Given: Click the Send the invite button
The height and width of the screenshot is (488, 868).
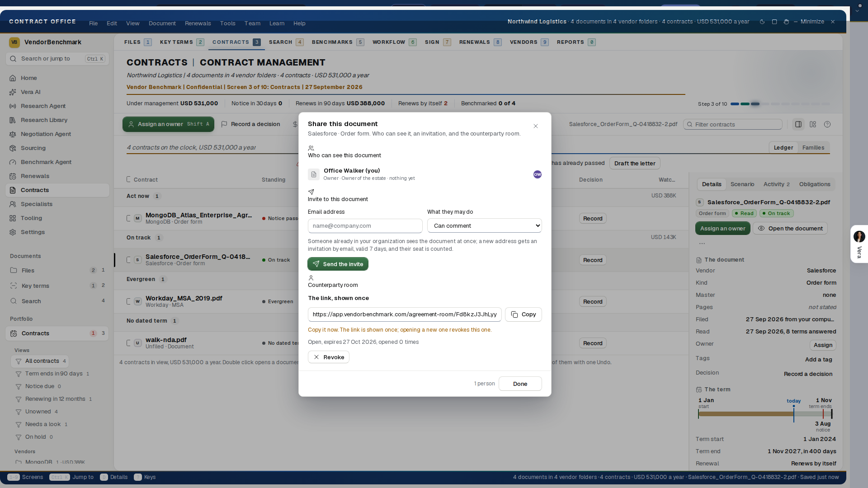Looking at the screenshot, I should click(338, 264).
